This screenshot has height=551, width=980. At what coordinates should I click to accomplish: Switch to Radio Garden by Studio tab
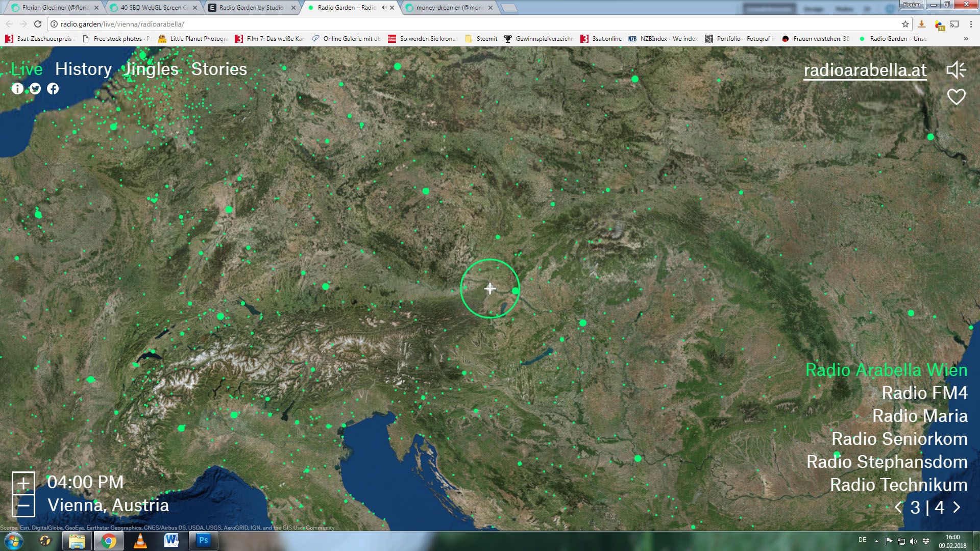(252, 8)
